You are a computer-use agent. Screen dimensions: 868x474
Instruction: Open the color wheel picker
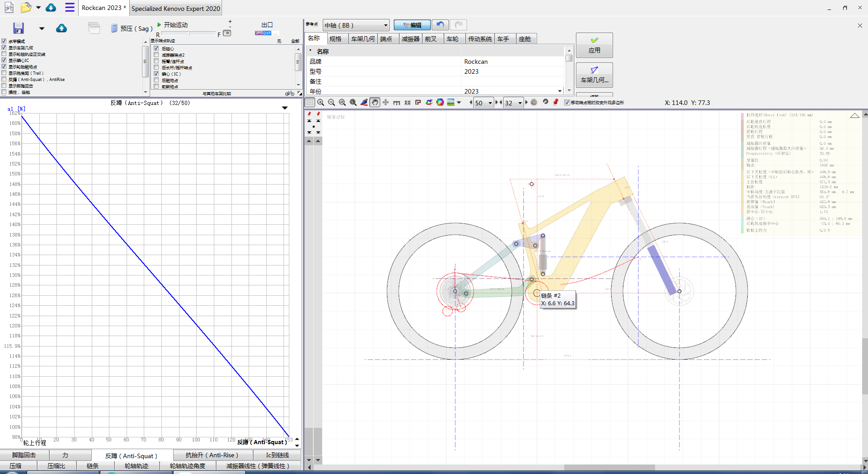[440, 103]
